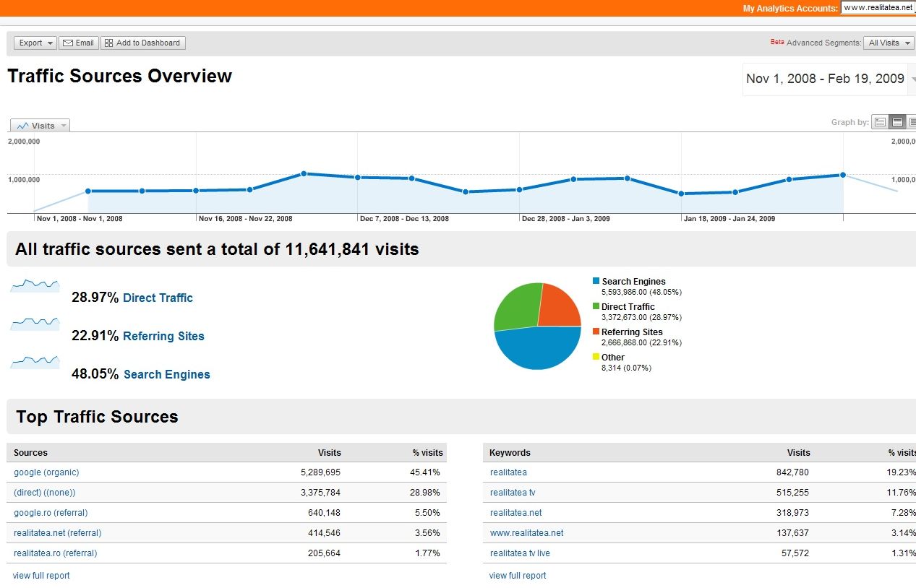Click the realitatea tv keyword link

(x=512, y=493)
